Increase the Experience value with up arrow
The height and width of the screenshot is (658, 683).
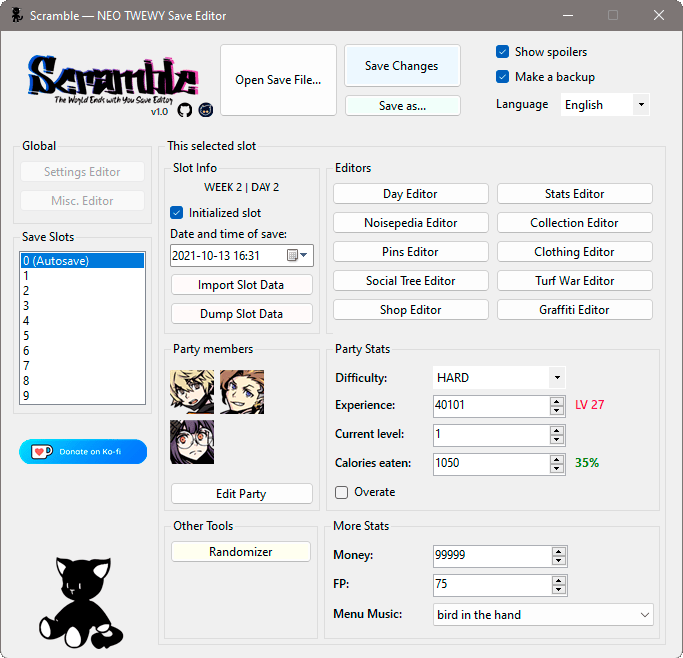tap(557, 401)
